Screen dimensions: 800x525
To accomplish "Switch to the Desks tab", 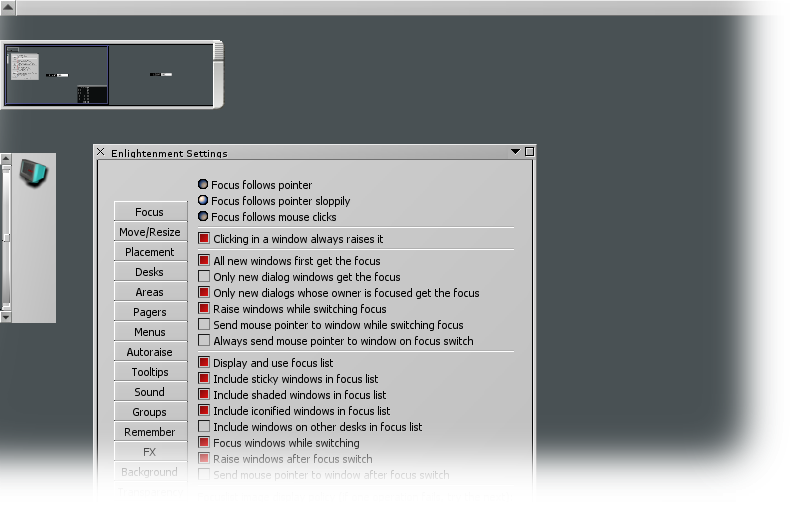I will [150, 272].
